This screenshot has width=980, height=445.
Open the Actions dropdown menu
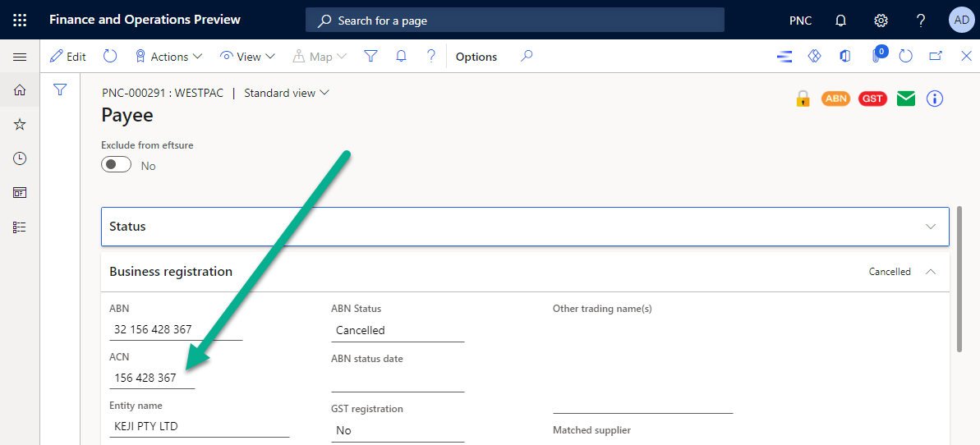(169, 57)
